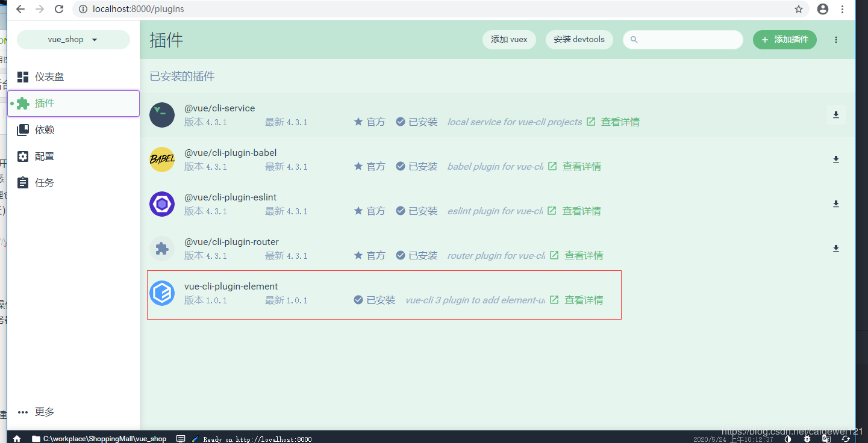The height and width of the screenshot is (443, 868).
Task: Click inside the plugin search field
Action: coord(682,39)
